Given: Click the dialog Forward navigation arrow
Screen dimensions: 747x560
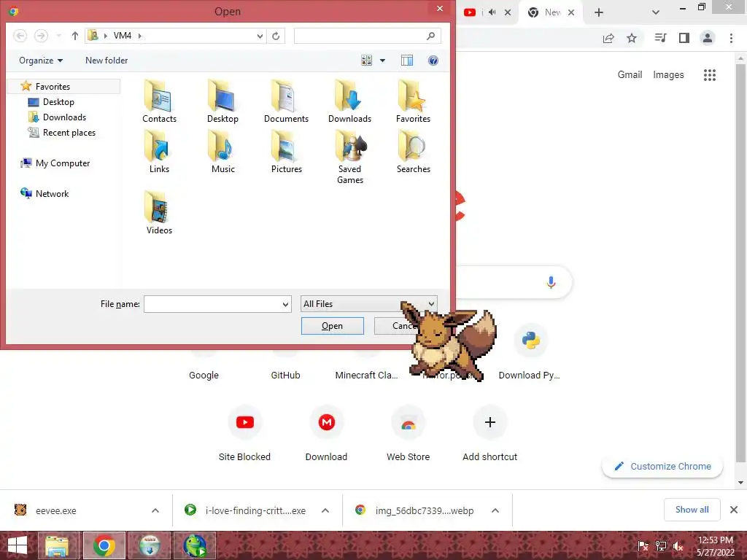Looking at the screenshot, I should 41,36.
